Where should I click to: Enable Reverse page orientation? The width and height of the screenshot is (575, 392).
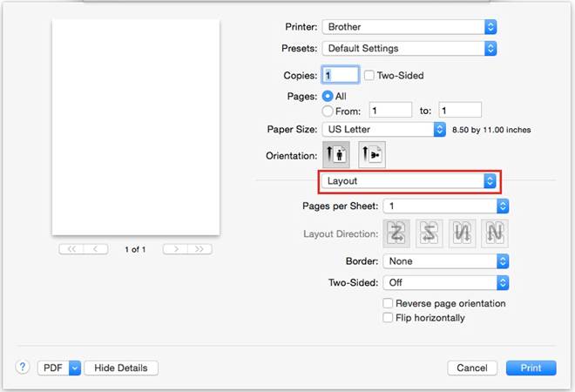pyautogui.click(x=389, y=303)
